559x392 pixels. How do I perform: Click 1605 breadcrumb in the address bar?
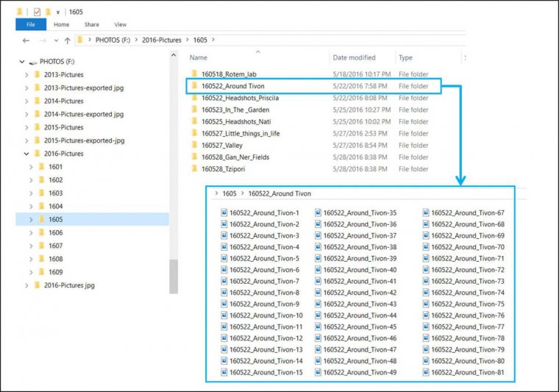coord(200,40)
